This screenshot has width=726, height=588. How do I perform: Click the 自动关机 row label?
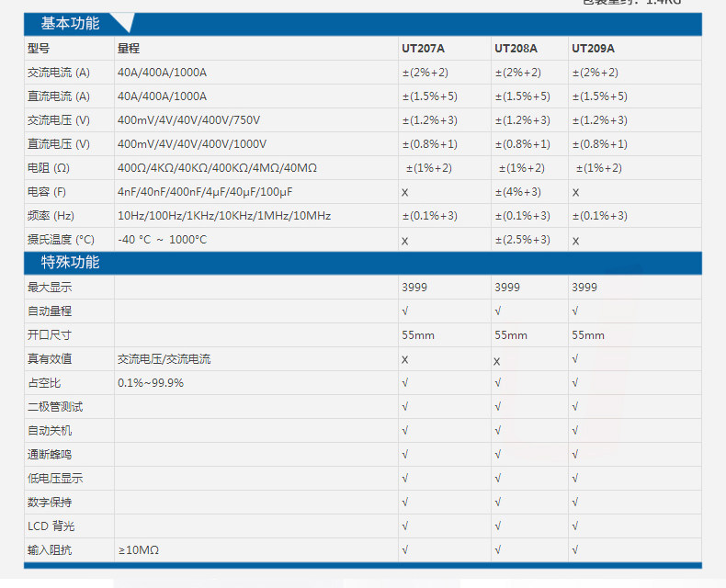(x=50, y=431)
